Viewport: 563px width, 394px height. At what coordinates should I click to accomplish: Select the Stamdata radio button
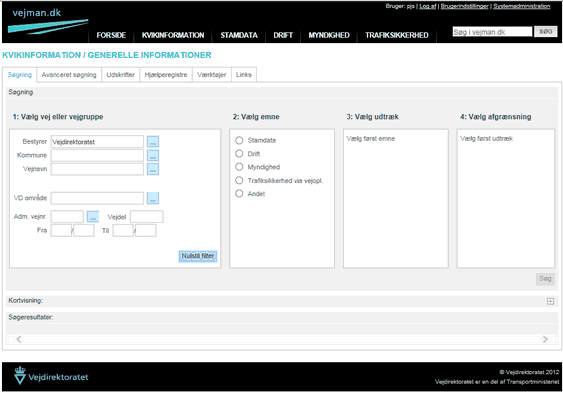point(239,140)
